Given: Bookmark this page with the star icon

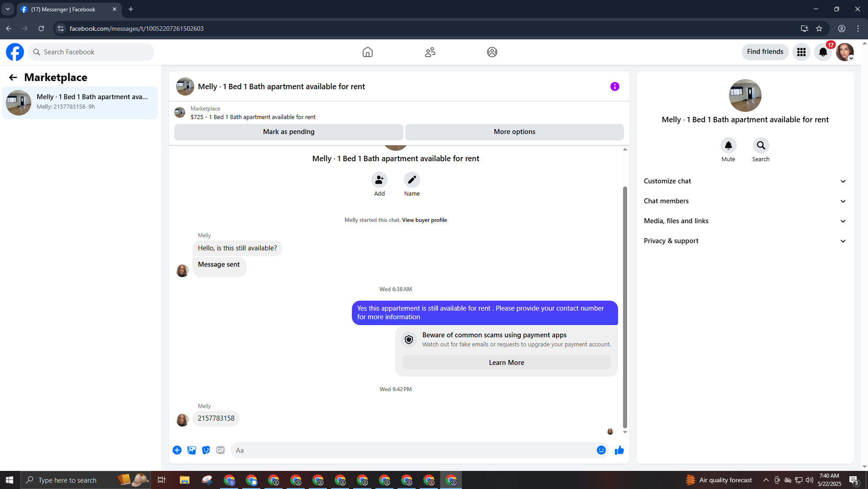Looking at the screenshot, I should tap(819, 29).
